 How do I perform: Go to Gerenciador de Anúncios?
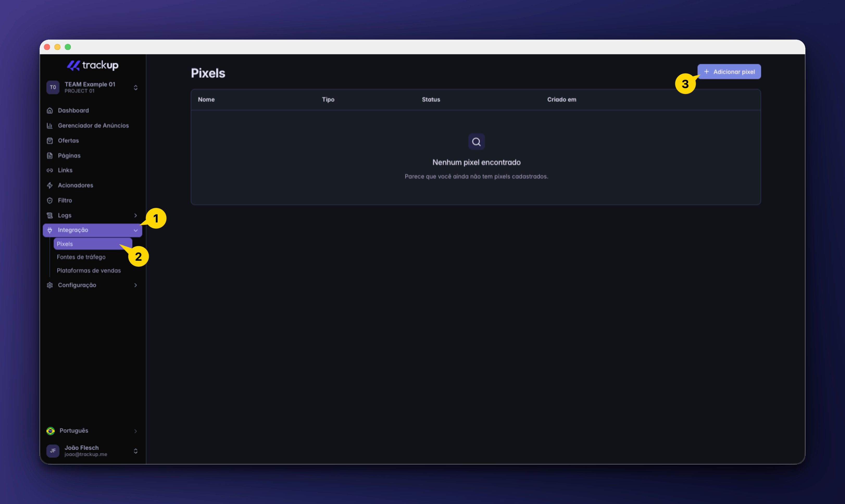coord(92,126)
